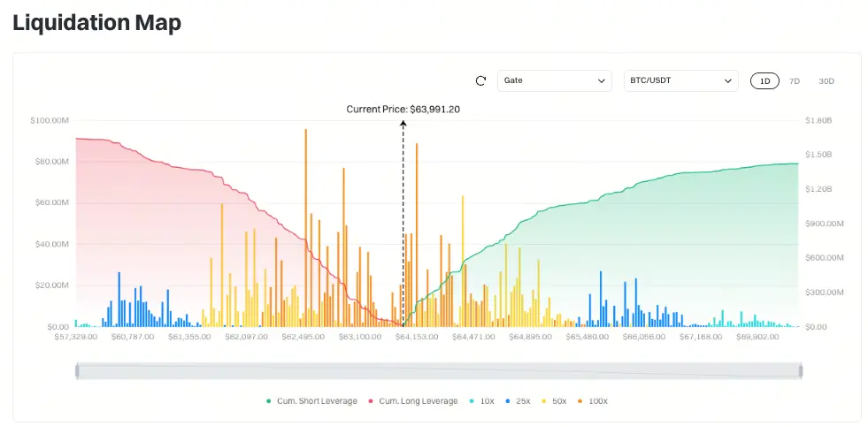Open the Gate exchange dropdown
This screenshot has height=426, width=868.
(x=555, y=80)
